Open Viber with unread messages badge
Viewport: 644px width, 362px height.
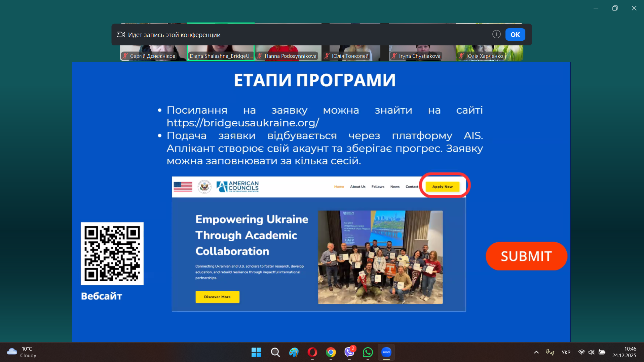[349, 352]
